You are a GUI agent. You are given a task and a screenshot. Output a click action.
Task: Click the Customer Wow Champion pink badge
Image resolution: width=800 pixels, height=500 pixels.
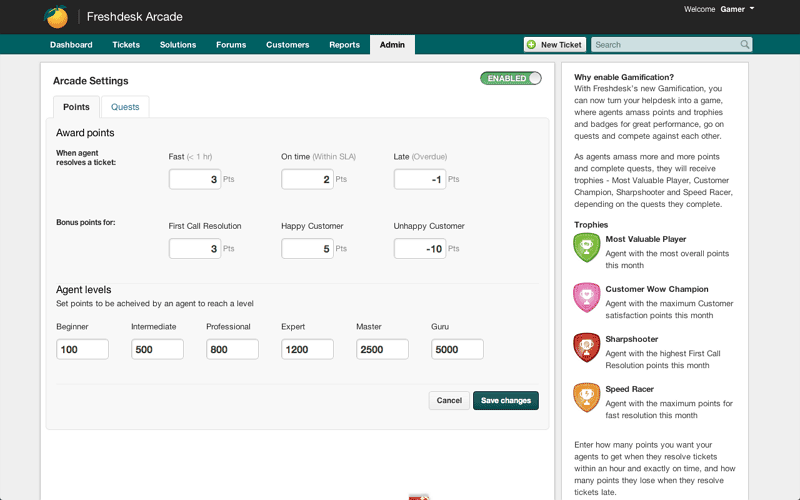point(587,297)
